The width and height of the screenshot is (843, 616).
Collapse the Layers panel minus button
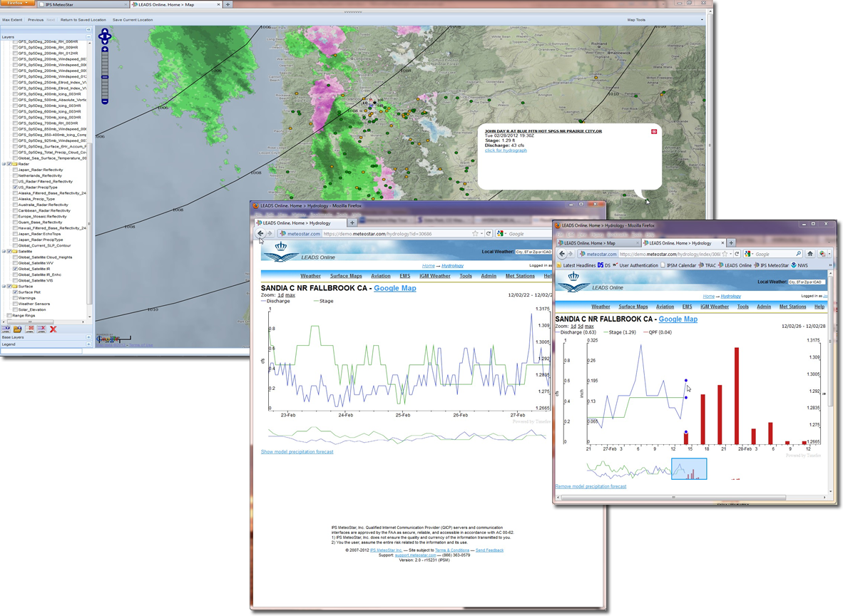click(88, 37)
